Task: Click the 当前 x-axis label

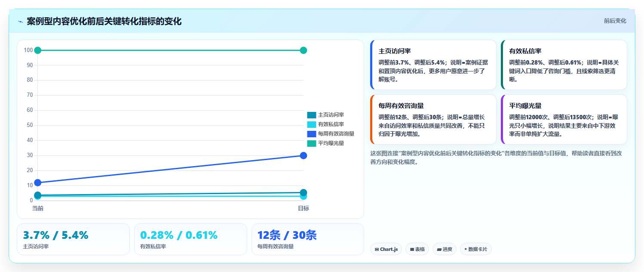Action: click(x=38, y=208)
